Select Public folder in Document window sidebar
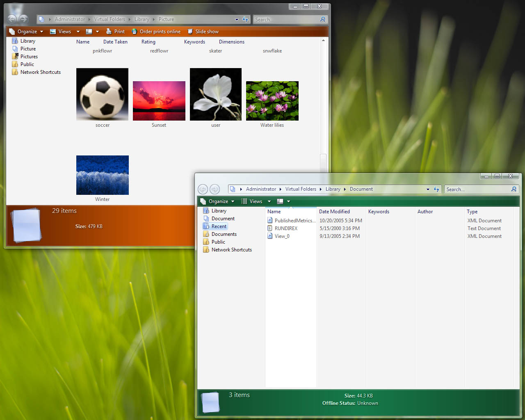The image size is (525, 420). click(x=214, y=242)
